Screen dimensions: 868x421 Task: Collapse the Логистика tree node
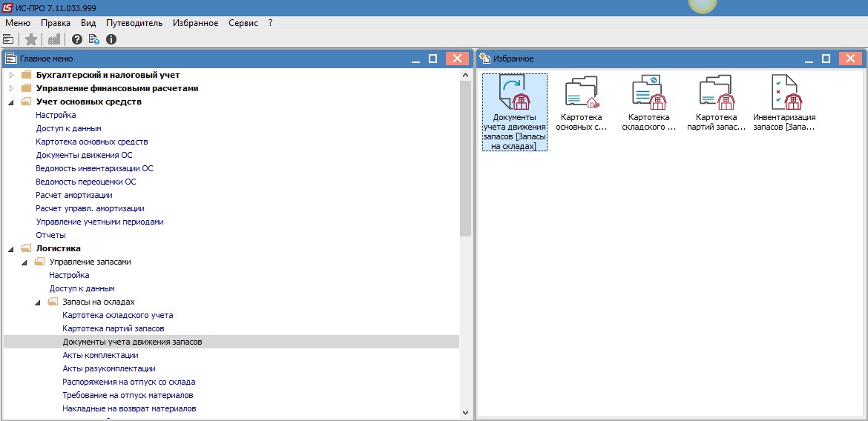pyautogui.click(x=11, y=249)
